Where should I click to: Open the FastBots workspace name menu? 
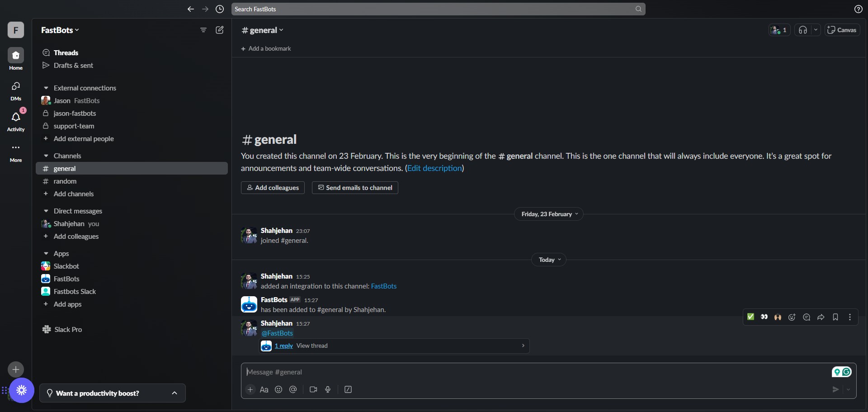[60, 30]
